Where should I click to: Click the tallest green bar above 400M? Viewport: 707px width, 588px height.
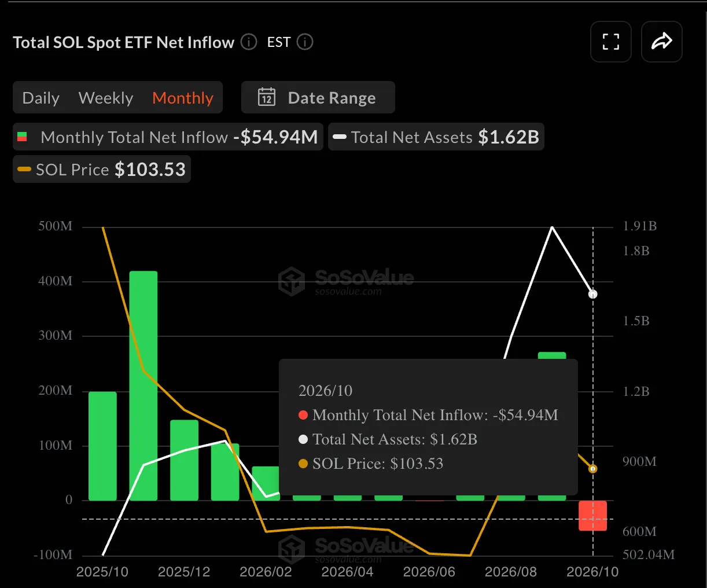pyautogui.click(x=143, y=386)
